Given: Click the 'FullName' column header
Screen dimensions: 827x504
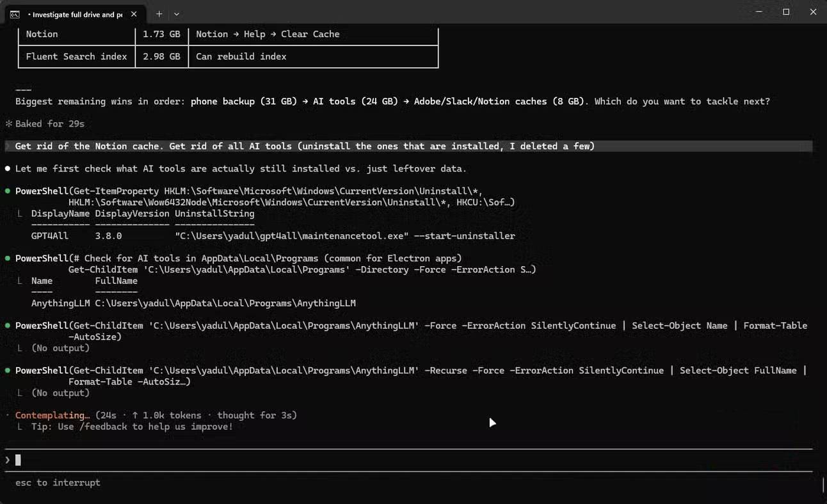Looking at the screenshot, I should click(116, 280).
